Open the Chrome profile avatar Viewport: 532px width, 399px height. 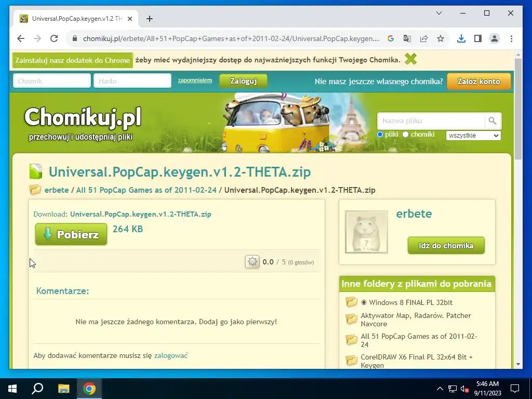click(495, 38)
